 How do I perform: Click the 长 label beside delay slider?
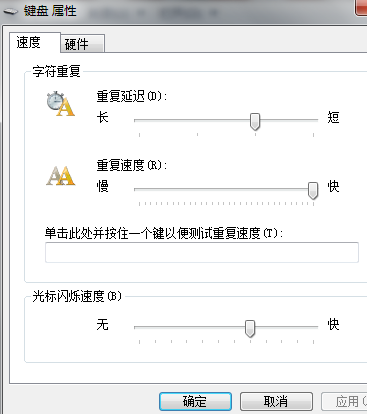click(x=103, y=117)
